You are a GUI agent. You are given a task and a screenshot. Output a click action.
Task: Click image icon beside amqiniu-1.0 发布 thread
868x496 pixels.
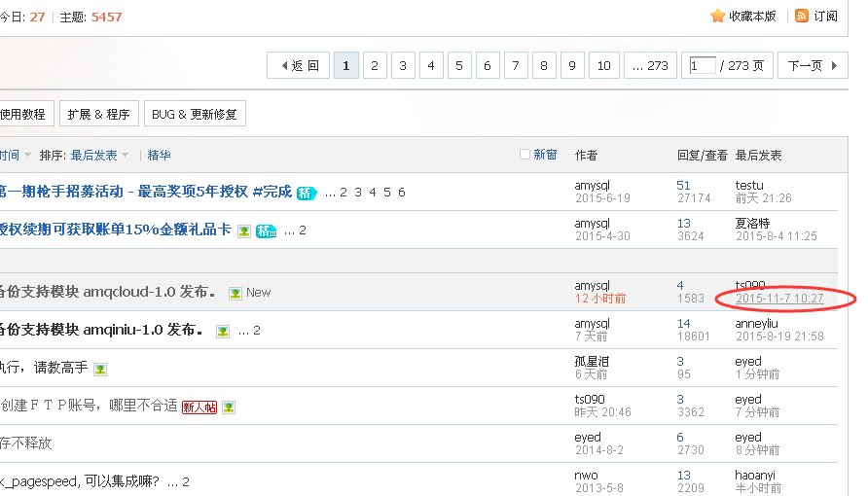[x=223, y=331]
